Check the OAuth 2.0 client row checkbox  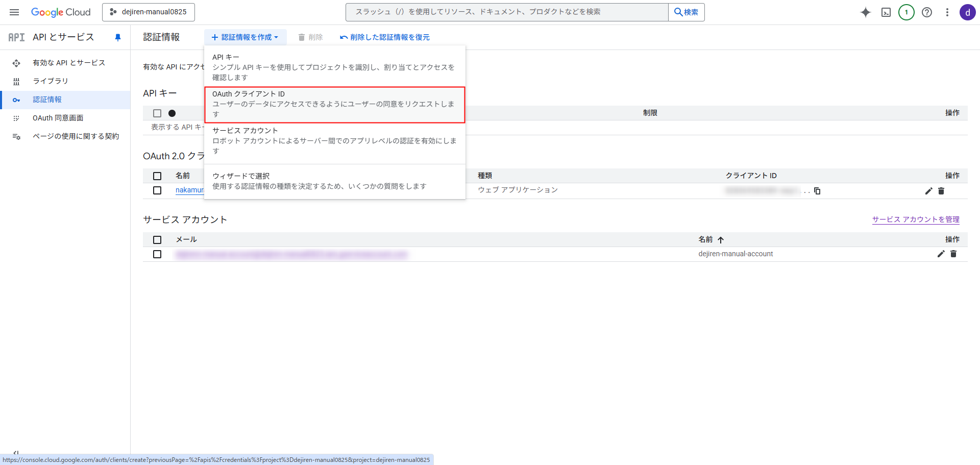coord(157,190)
